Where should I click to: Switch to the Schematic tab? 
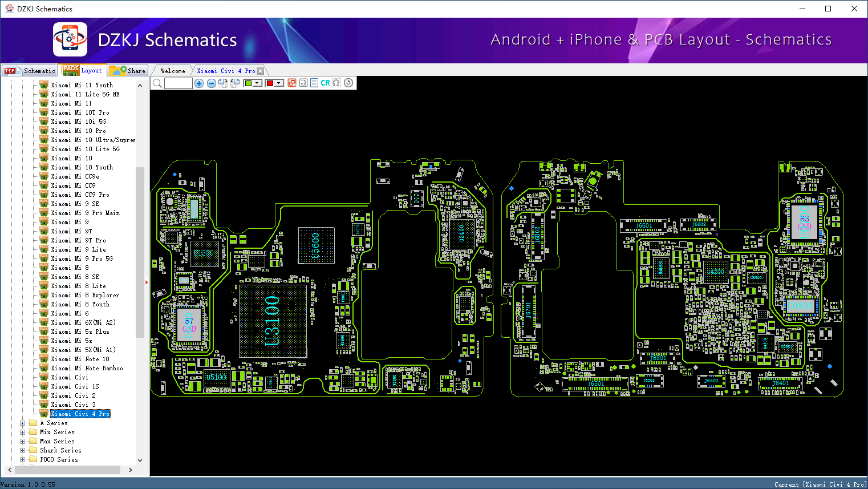pyautogui.click(x=30, y=71)
